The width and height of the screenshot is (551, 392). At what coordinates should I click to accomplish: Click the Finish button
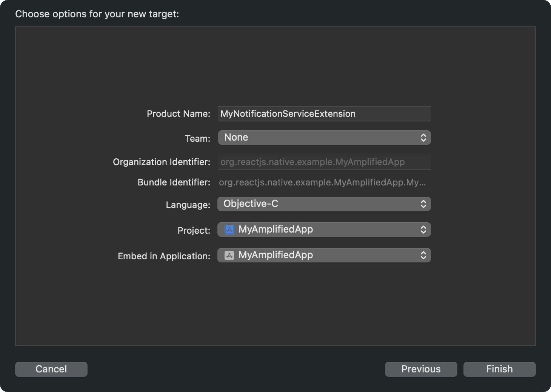point(499,369)
